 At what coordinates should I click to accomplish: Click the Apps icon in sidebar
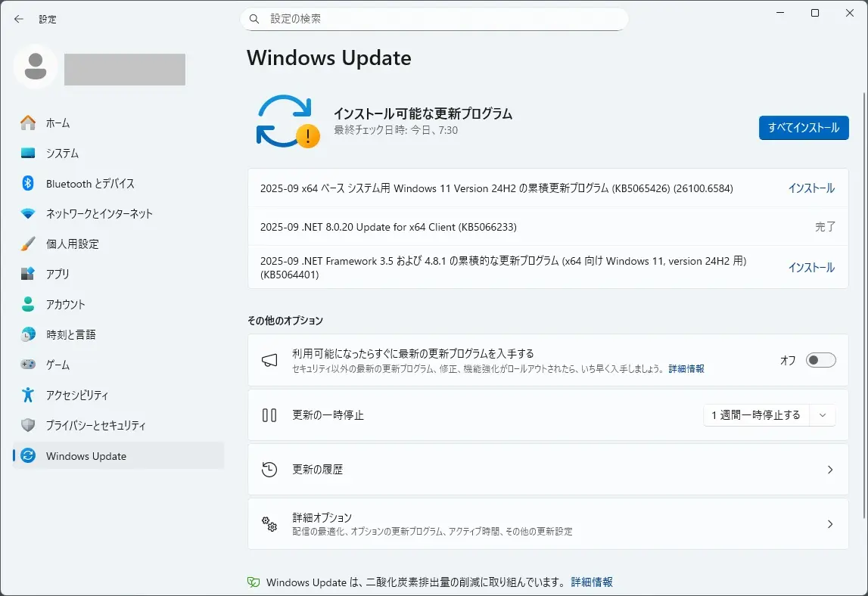[28, 274]
